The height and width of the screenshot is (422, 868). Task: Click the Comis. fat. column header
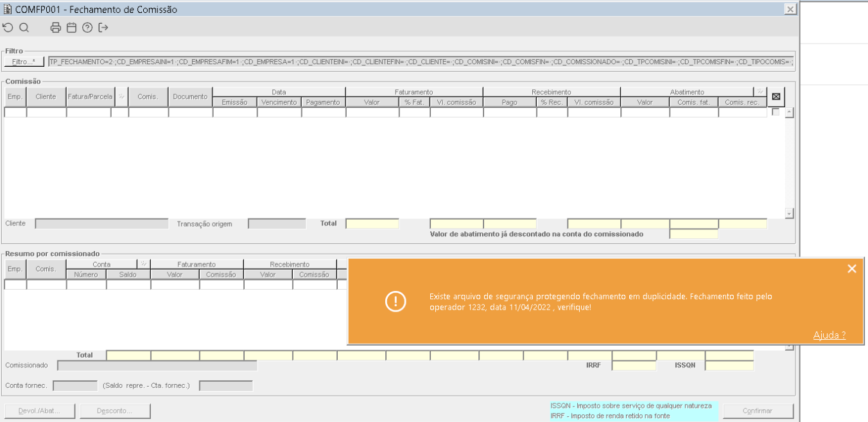[x=694, y=102]
